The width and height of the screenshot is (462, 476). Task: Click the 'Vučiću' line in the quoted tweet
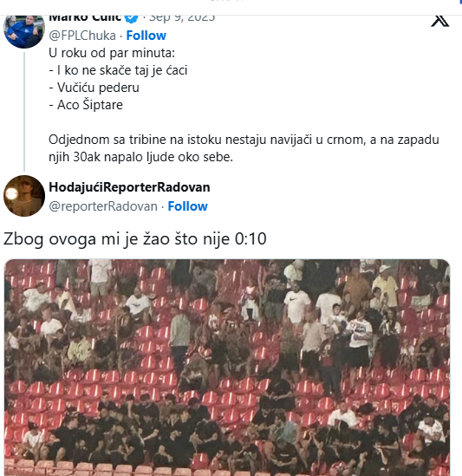click(x=94, y=88)
